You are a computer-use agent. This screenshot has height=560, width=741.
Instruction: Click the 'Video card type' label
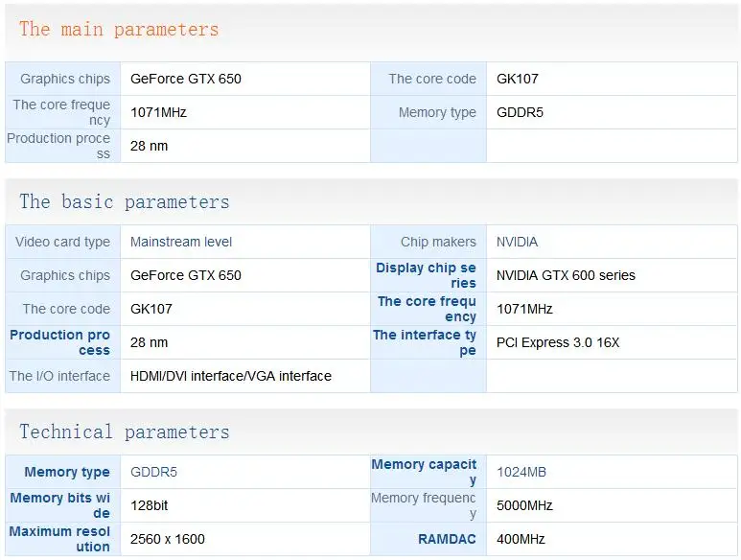(x=62, y=242)
